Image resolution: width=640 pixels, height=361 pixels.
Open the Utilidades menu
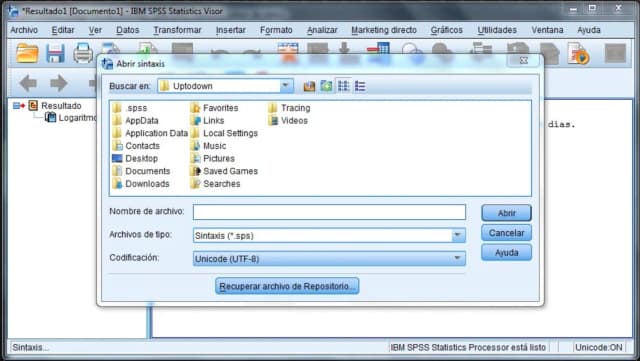(497, 30)
